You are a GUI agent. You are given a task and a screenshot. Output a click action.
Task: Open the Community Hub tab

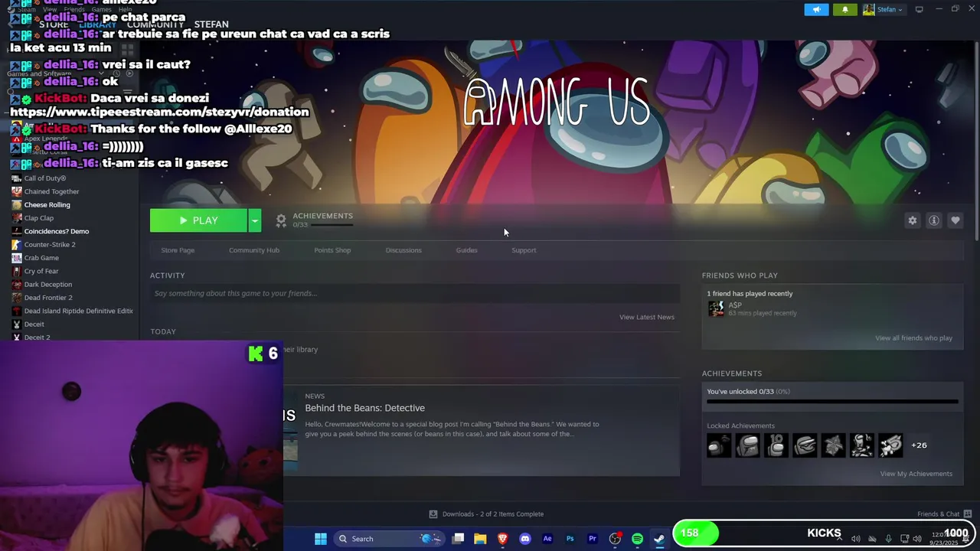click(x=254, y=250)
